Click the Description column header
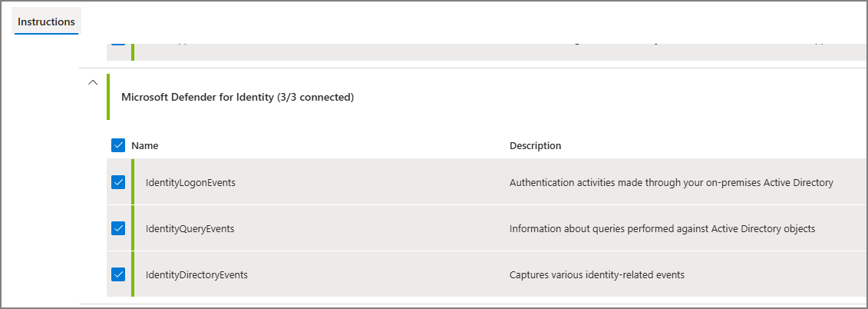This screenshot has height=309, width=868. [535, 145]
